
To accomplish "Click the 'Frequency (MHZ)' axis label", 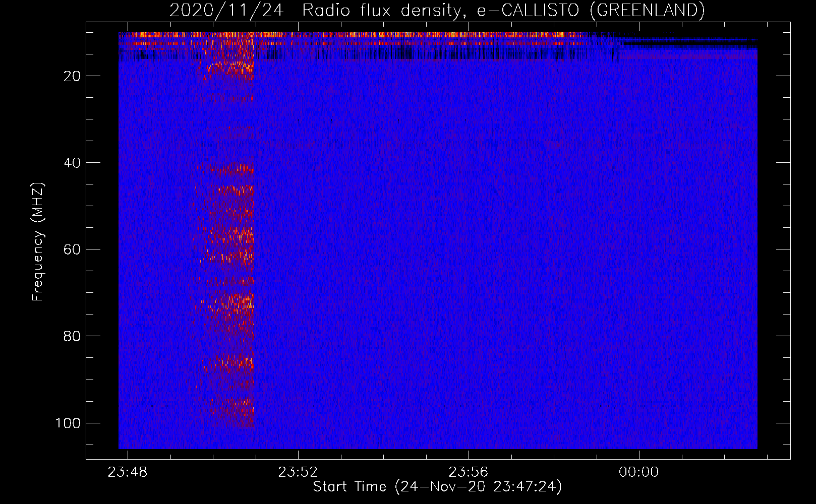I will 38,242.
